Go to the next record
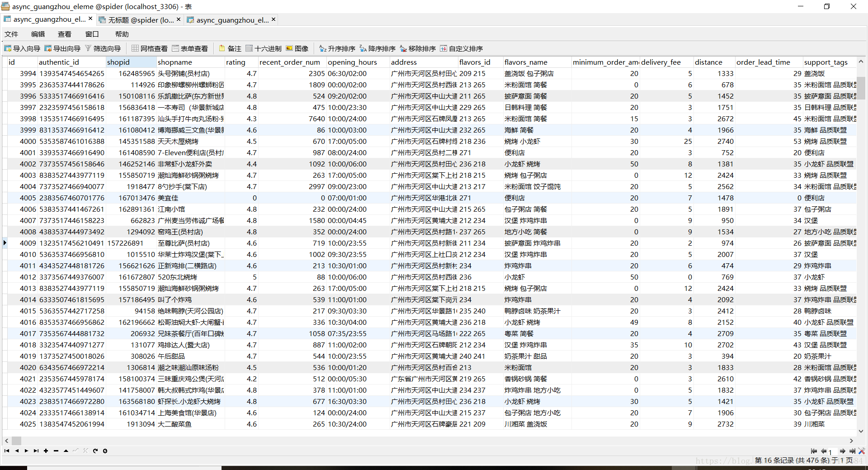This screenshot has width=868, height=470. tap(26, 451)
